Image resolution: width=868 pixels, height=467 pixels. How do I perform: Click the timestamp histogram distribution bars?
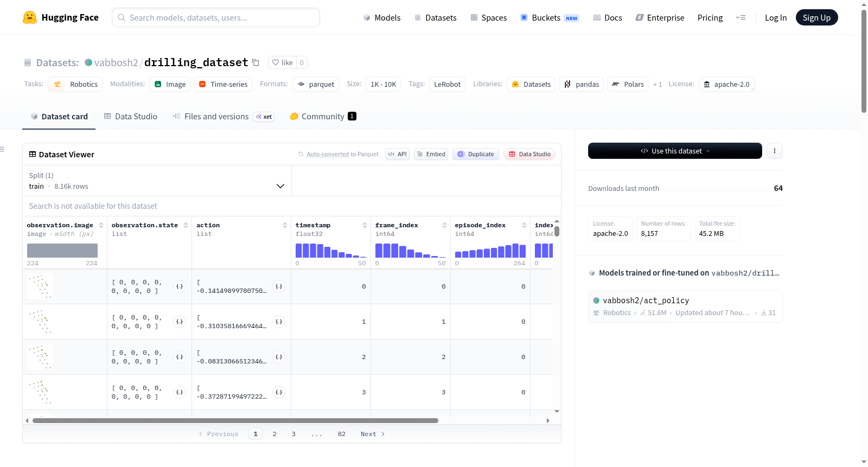click(331, 251)
